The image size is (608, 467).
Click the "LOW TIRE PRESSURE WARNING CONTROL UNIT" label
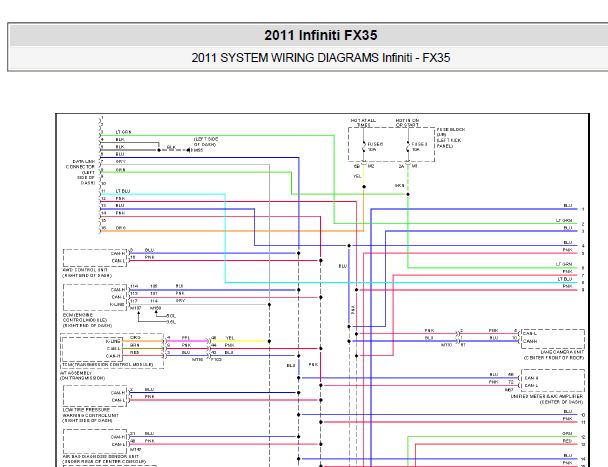click(x=91, y=413)
